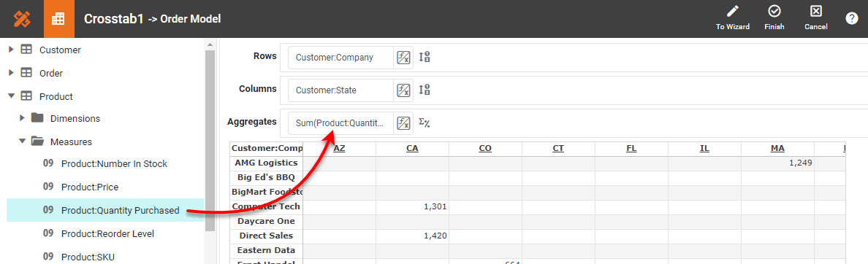The image size is (868, 264).
Task: Click the CO column header
Action: pyautogui.click(x=485, y=149)
